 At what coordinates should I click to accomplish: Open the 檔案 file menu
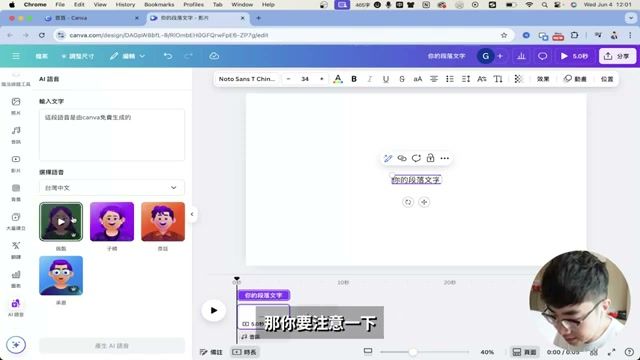coord(42,56)
